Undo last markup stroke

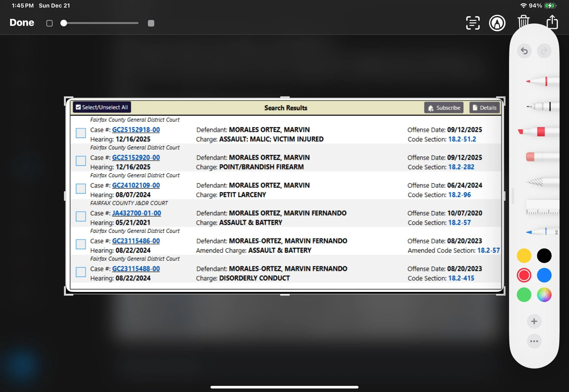[524, 51]
